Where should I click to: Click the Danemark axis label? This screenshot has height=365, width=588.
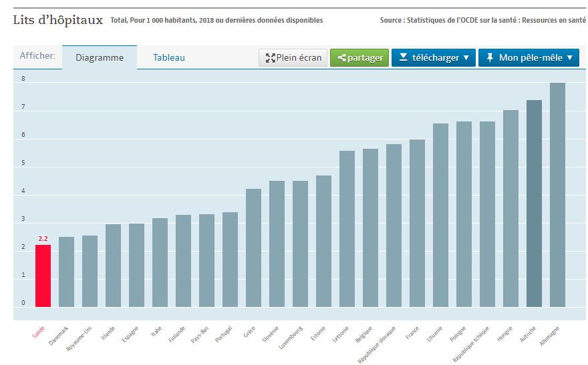click(59, 336)
